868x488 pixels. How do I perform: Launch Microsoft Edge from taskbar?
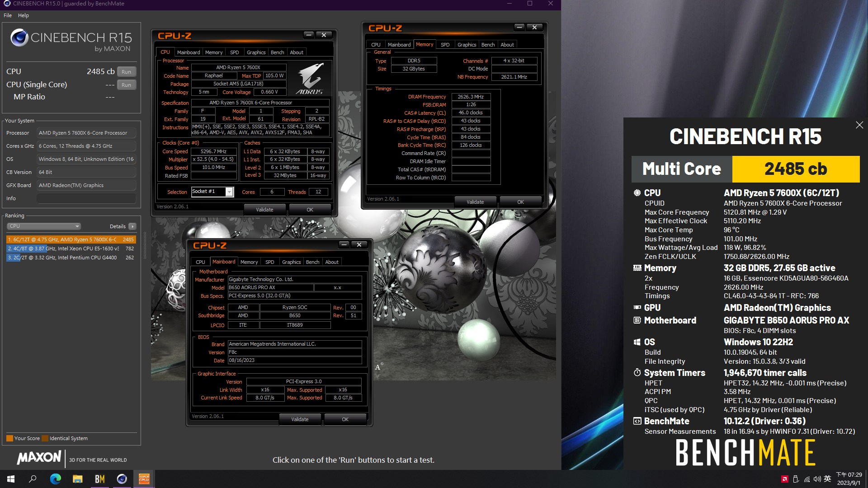point(55,479)
